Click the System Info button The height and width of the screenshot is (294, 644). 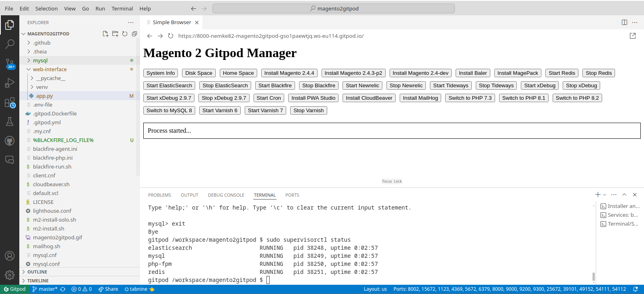coord(161,73)
